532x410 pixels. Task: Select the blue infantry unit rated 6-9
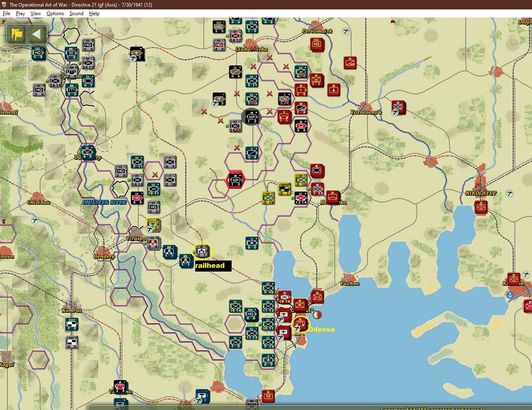[268, 360]
